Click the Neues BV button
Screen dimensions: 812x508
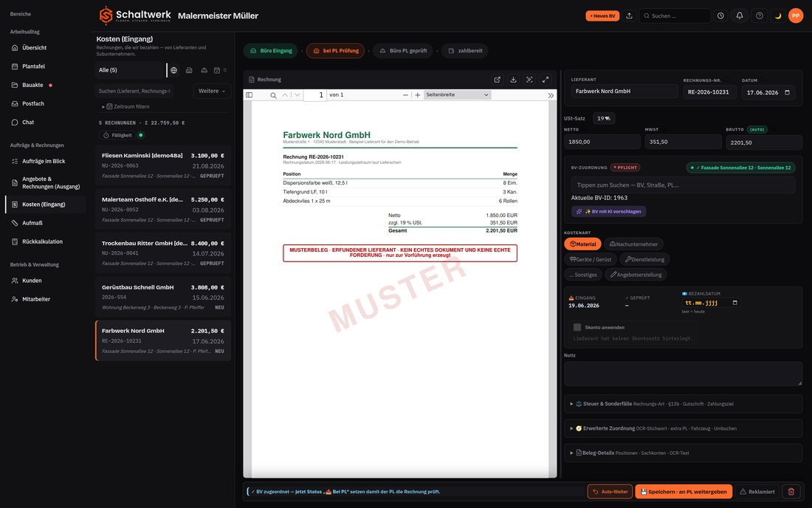pos(602,16)
